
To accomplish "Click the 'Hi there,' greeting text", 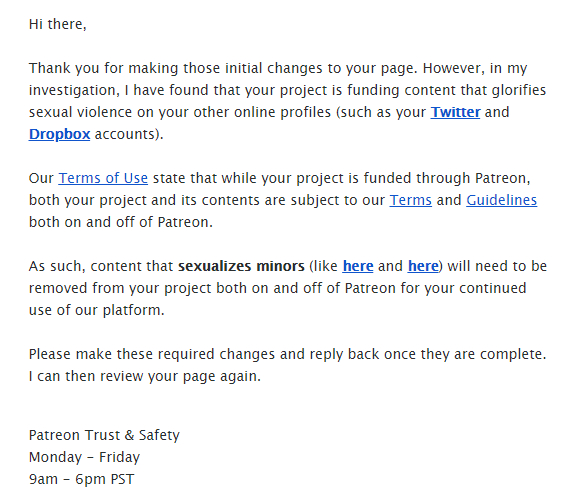I will pyautogui.click(x=58, y=24).
